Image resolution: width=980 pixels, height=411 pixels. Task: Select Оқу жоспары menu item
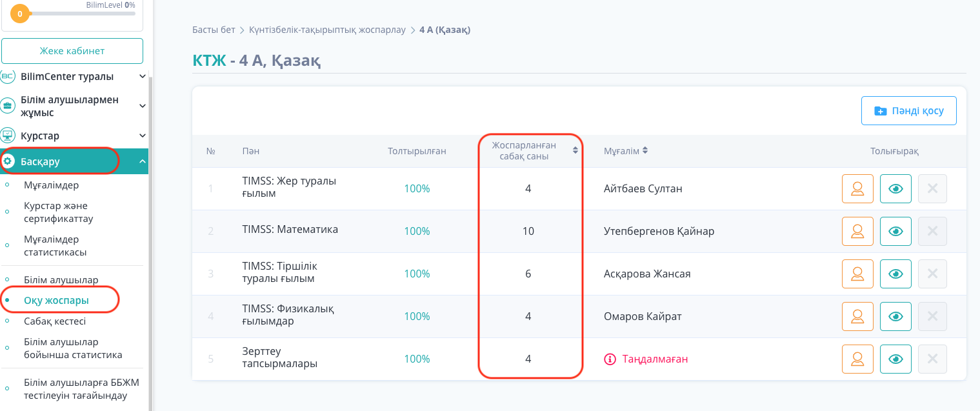pyautogui.click(x=56, y=301)
